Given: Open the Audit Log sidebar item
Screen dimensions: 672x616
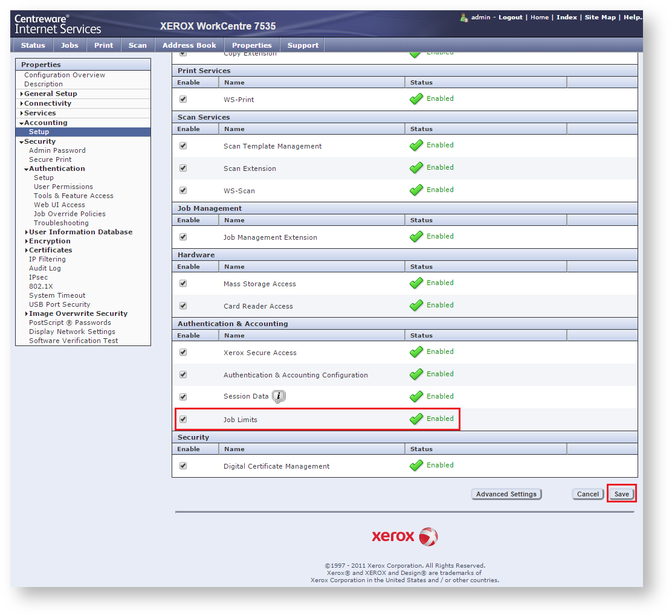Looking at the screenshot, I should pyautogui.click(x=45, y=268).
